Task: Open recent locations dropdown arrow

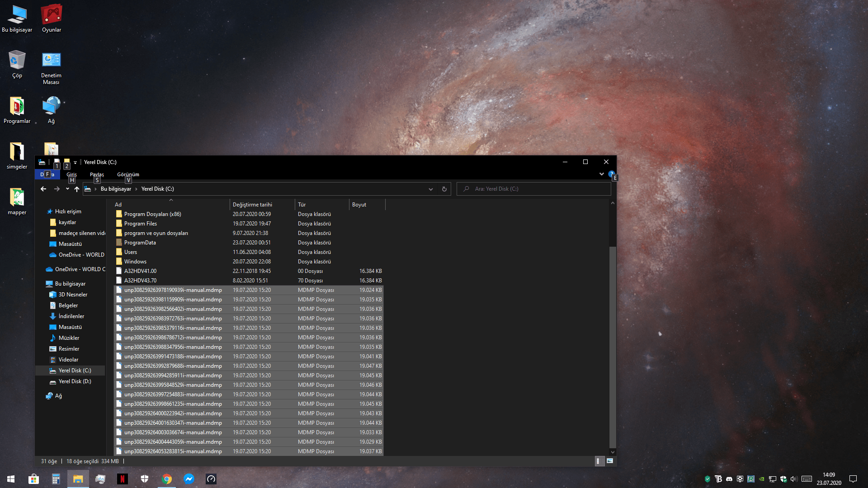Action: (x=67, y=189)
